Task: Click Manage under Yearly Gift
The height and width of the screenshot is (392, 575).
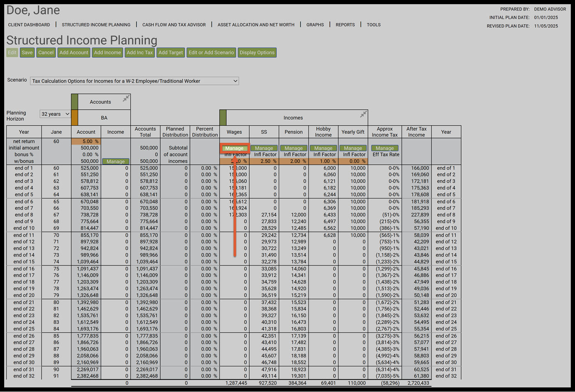Action: [x=353, y=148]
